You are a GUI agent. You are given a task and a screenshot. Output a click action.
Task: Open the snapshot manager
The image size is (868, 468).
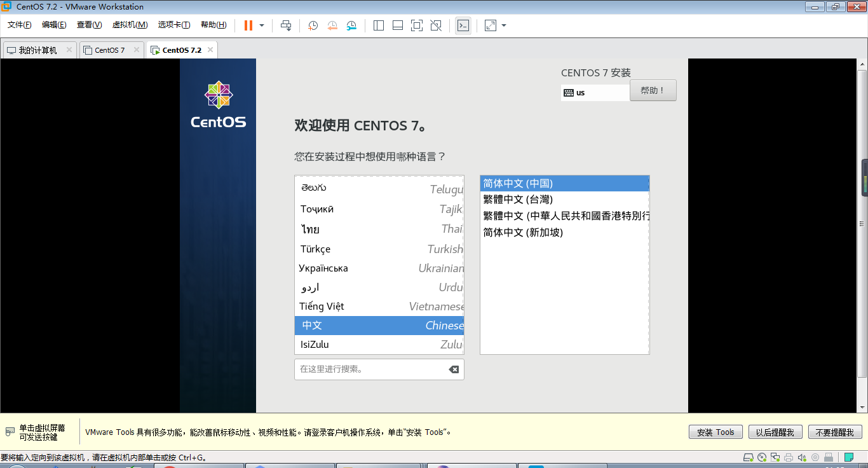[351, 25]
